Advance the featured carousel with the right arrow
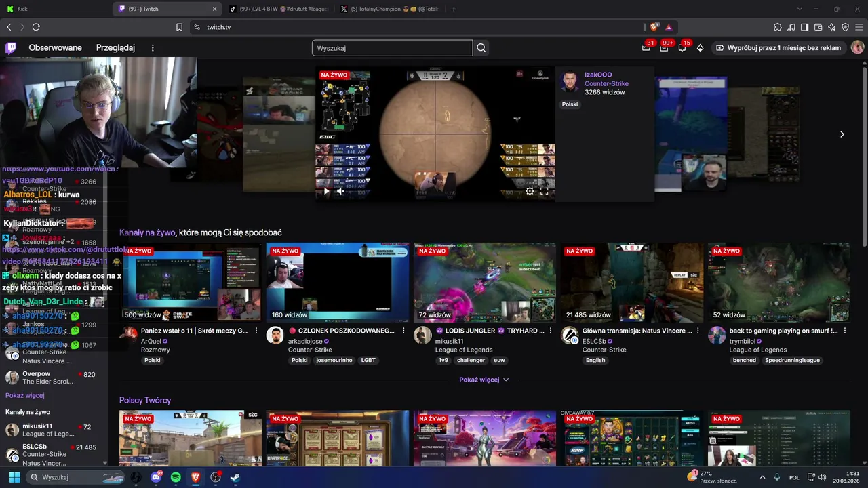 pos(842,134)
